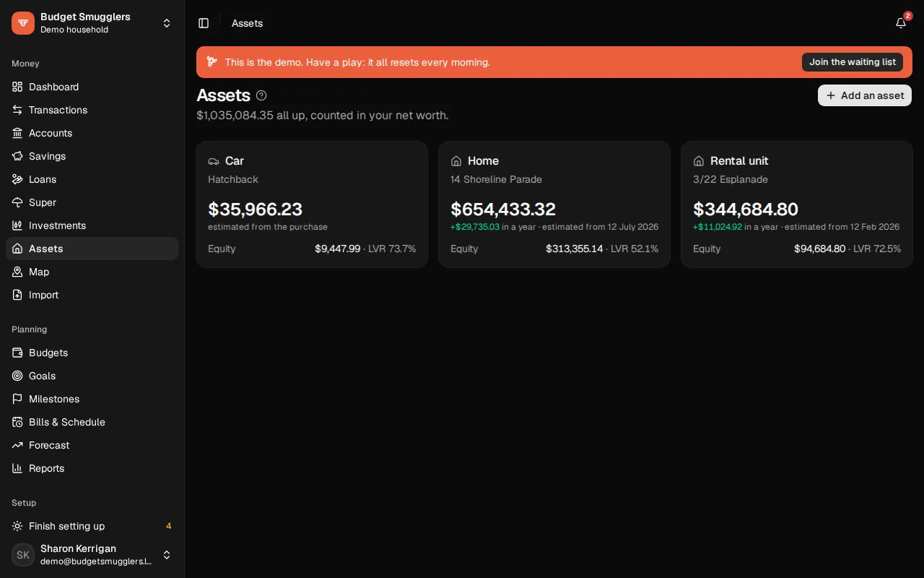Click the Rental unit card title
The width and height of the screenshot is (924, 578).
click(x=739, y=161)
